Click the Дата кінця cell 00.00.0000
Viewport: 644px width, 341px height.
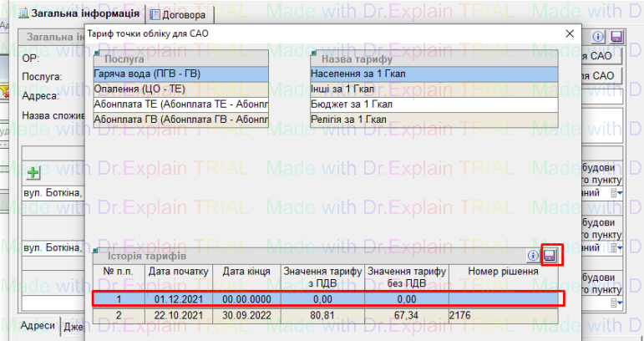(245, 298)
